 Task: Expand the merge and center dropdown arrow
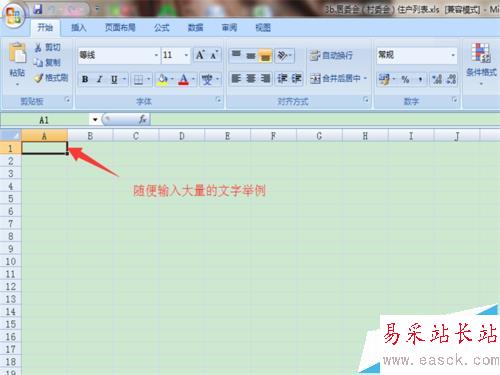(365, 79)
